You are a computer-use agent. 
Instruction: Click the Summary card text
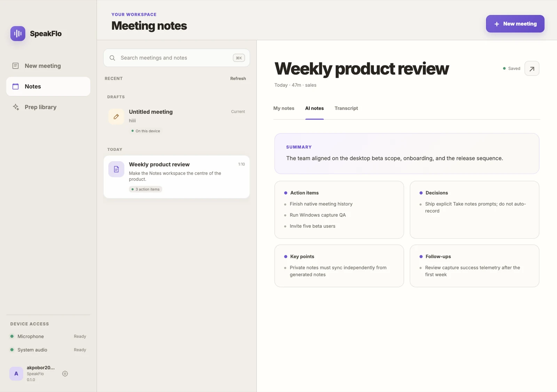tap(394, 158)
